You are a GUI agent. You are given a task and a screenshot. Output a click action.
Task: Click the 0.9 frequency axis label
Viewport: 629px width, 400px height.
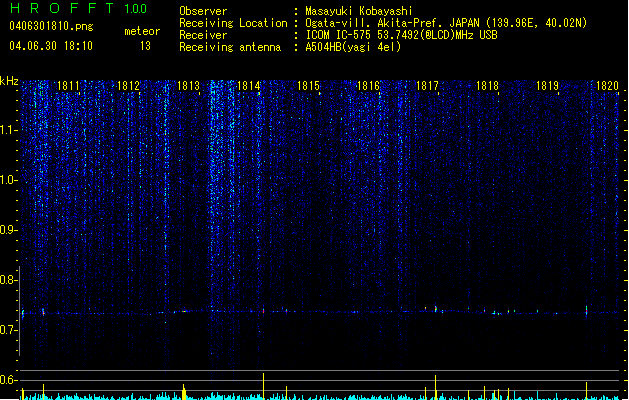8,230
